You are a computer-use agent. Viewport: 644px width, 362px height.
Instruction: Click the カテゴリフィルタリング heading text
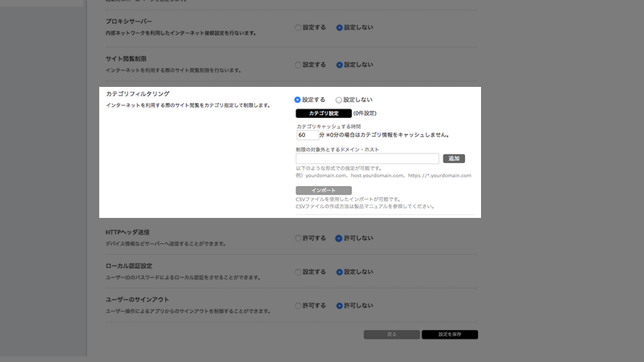tap(138, 94)
